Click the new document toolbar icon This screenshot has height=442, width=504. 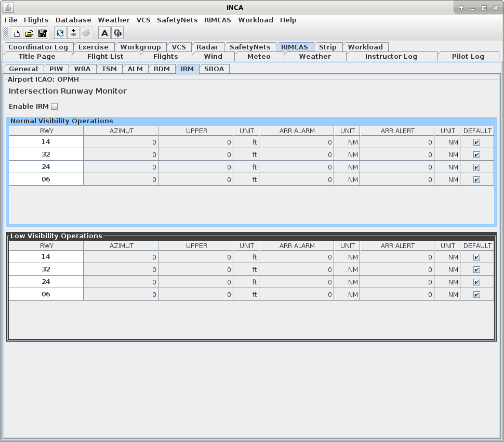tap(17, 33)
